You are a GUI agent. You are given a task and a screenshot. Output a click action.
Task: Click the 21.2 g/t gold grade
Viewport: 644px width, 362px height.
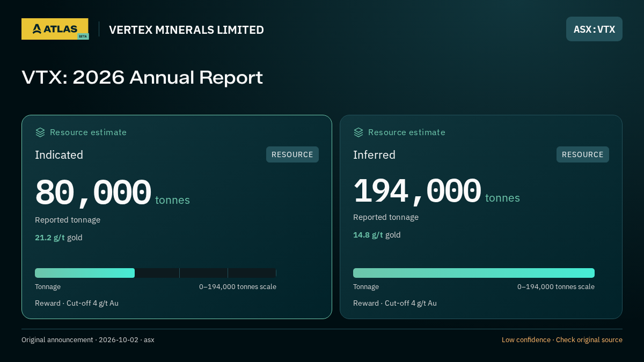(x=58, y=238)
